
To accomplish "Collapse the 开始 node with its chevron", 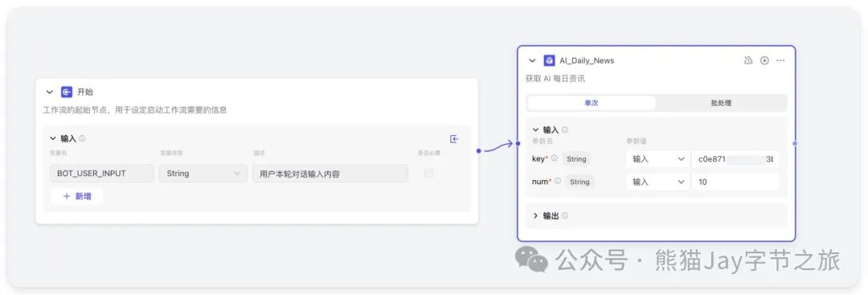I will pos(50,92).
